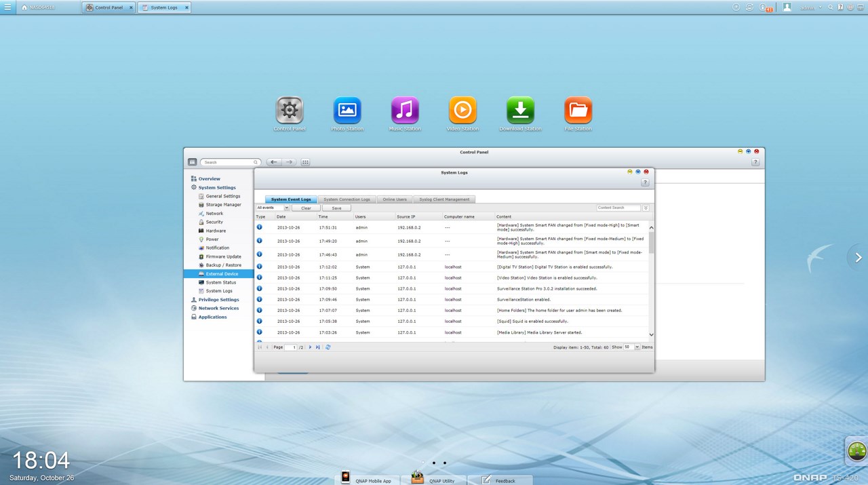Click Control Panel back arrow button
Image resolution: width=868 pixels, height=485 pixels.
[273, 162]
